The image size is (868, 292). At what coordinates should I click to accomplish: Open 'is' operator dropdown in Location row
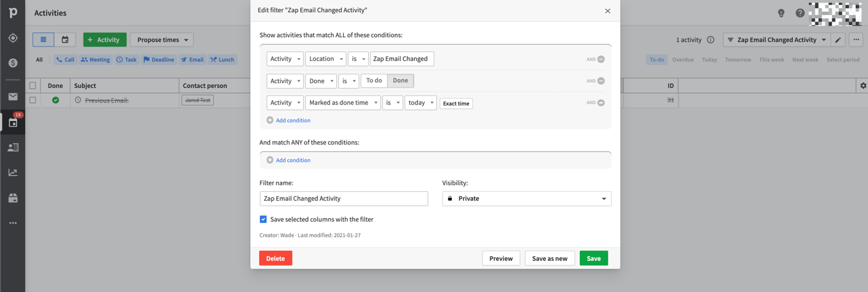[358, 59]
